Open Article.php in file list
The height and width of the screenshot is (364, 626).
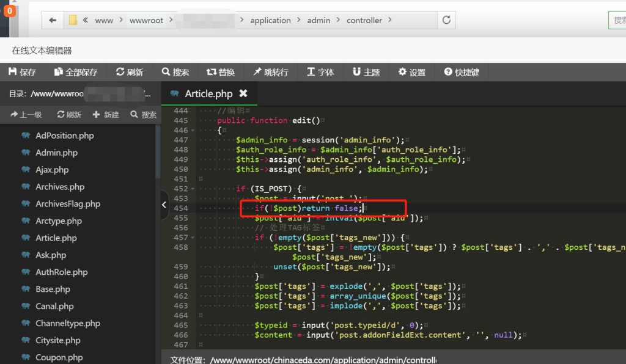click(56, 238)
